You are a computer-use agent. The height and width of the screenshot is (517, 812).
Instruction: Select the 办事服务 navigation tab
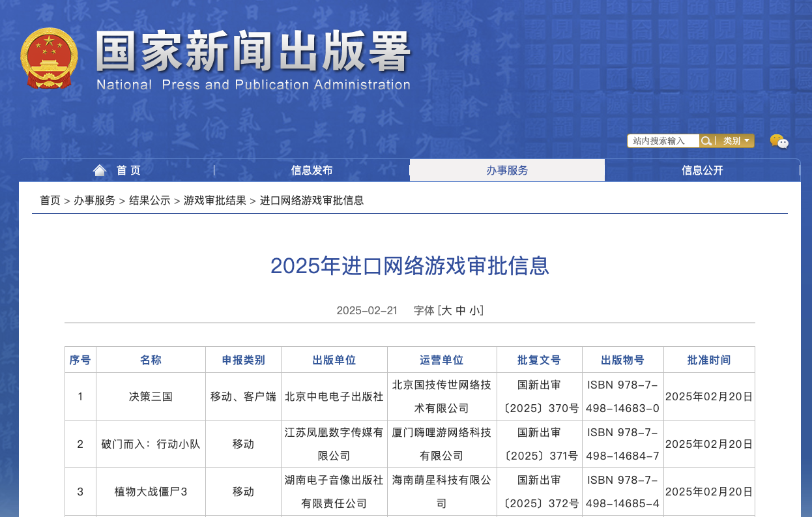(507, 170)
